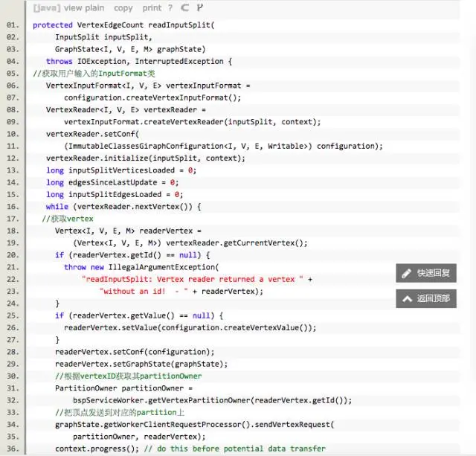
Task: Click the '[java]' label in code header
Action: [x=47, y=8]
